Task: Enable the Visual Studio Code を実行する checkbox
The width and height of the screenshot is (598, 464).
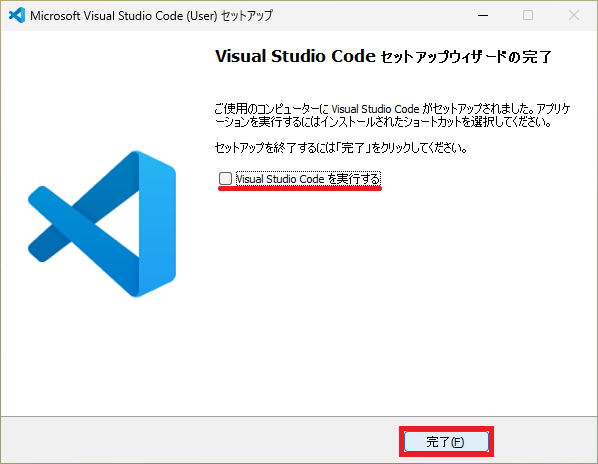Action: coord(225,178)
